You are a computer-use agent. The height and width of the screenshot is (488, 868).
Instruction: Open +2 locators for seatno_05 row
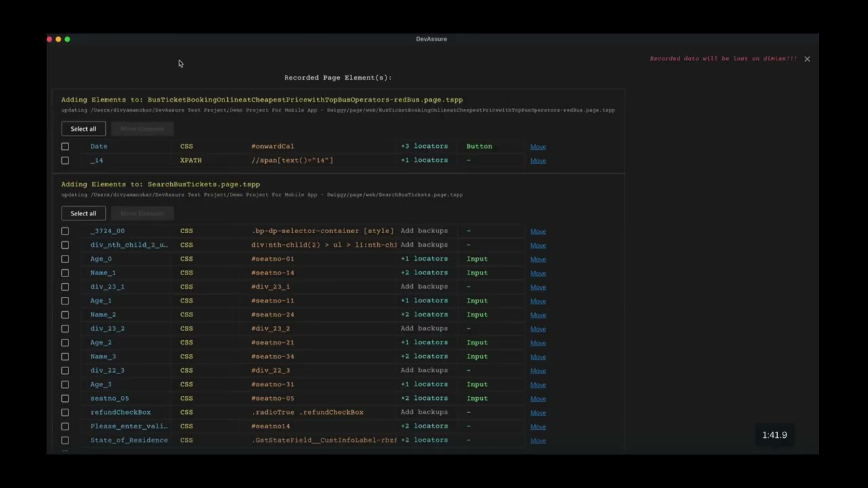(424, 398)
